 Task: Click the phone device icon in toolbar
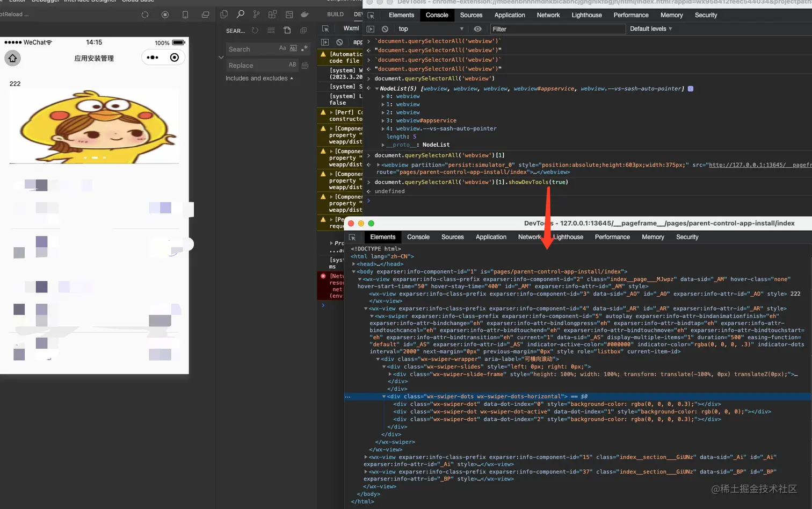pyautogui.click(x=185, y=15)
